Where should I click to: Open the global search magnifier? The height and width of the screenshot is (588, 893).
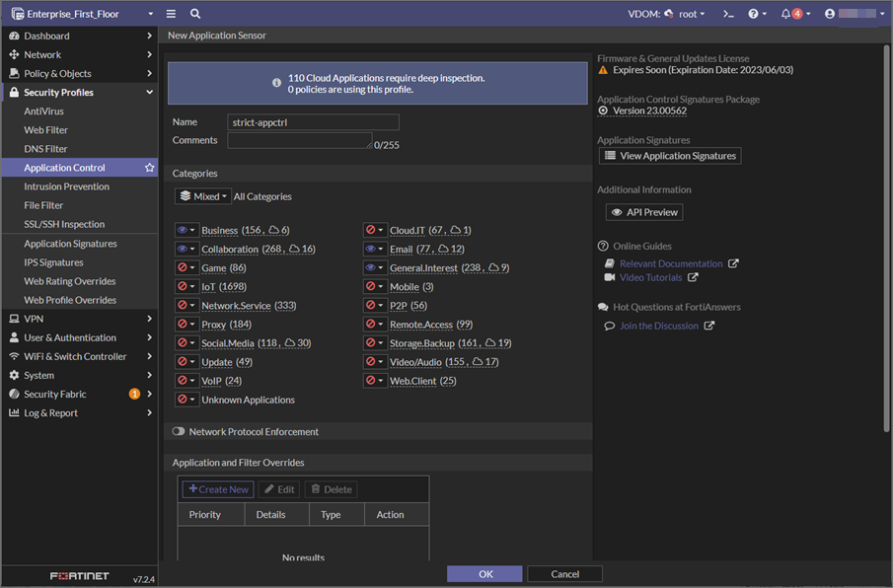tap(193, 13)
